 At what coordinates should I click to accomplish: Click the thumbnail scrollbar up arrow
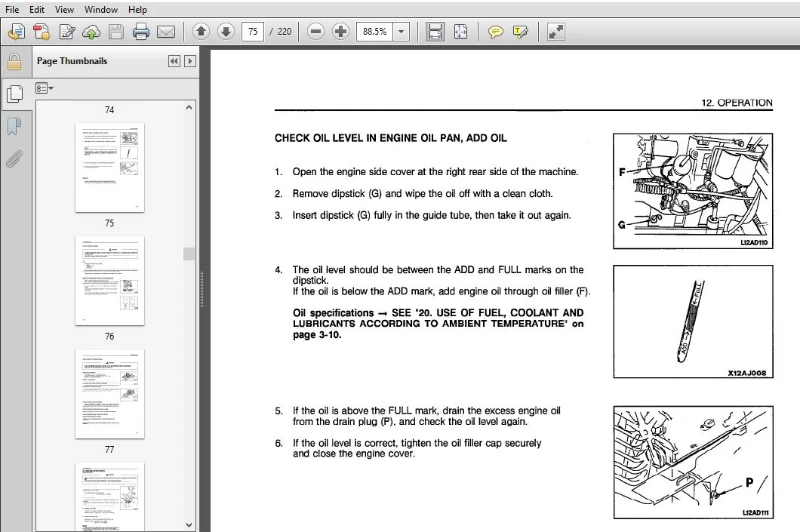pyautogui.click(x=189, y=107)
